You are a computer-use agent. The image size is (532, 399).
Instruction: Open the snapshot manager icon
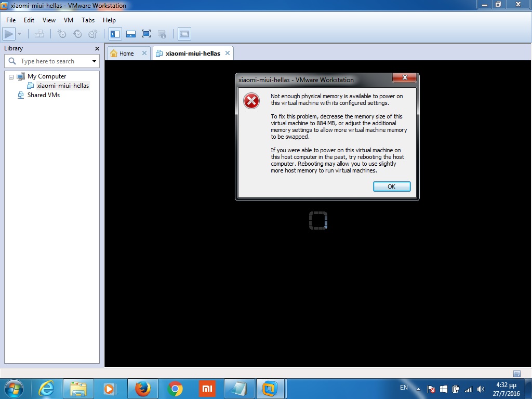[92, 34]
